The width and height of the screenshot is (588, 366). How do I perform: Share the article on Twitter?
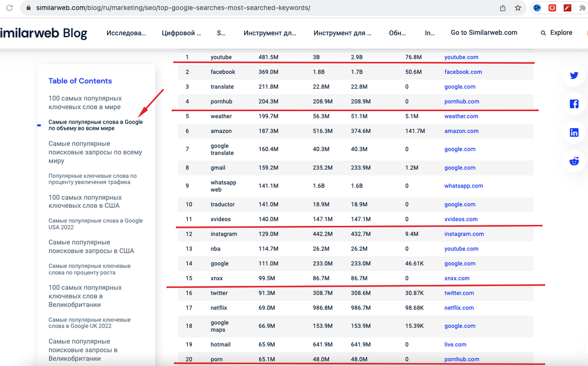pyautogui.click(x=574, y=75)
